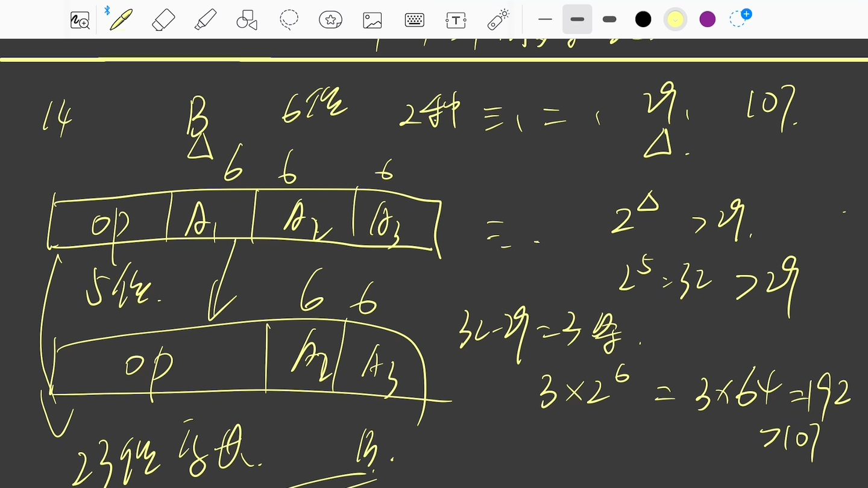Choose the thinnest stroke width
The width and height of the screenshot is (868, 488).
click(x=545, y=19)
